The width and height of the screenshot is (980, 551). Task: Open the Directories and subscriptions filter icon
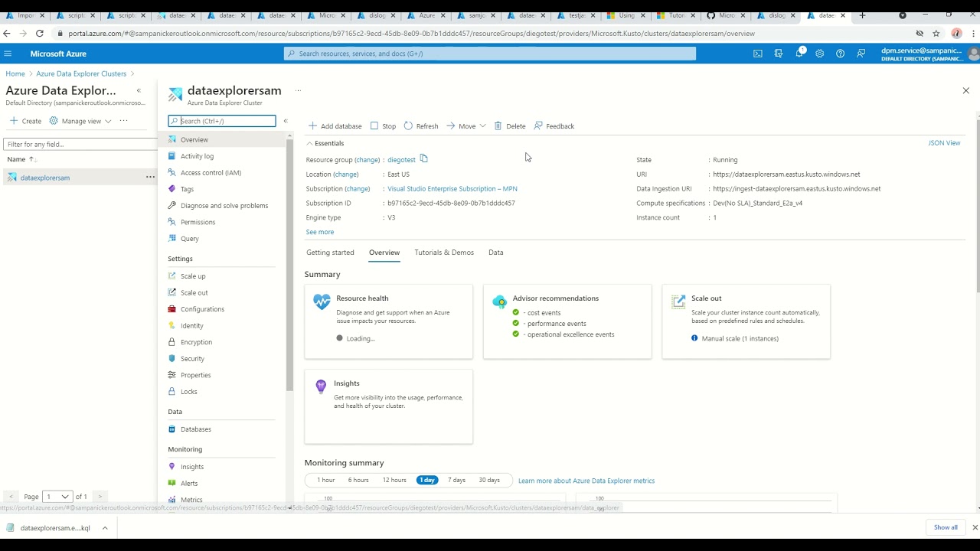(x=779, y=54)
